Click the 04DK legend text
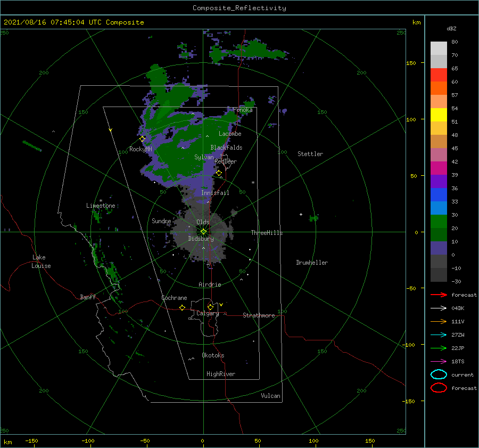The image size is (479, 448). 458,308
